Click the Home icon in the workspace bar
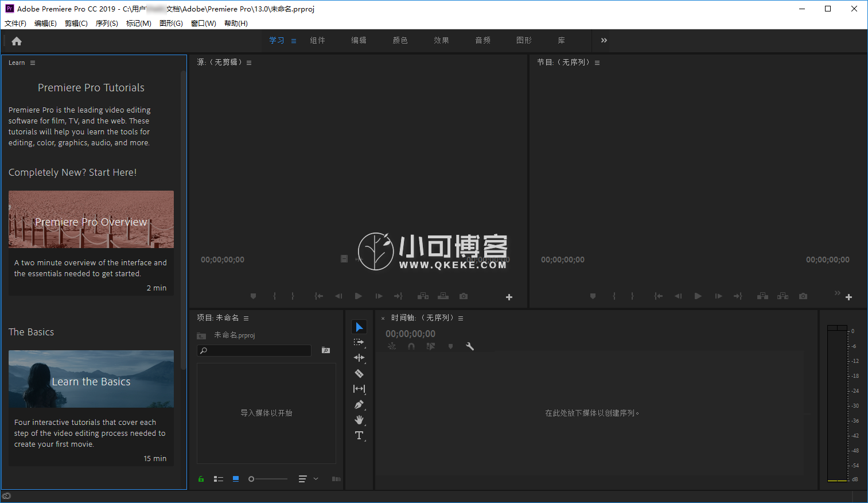Screen dimensions: 868x503 [17, 41]
